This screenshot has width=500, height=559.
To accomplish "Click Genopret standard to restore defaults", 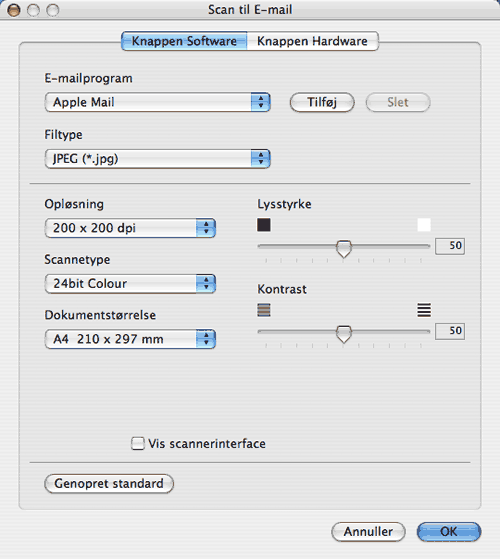I will pos(109,483).
